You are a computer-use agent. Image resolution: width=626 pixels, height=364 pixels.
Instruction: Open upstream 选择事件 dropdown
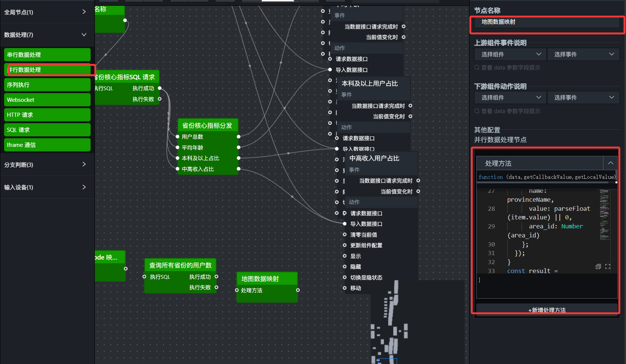[x=583, y=54]
